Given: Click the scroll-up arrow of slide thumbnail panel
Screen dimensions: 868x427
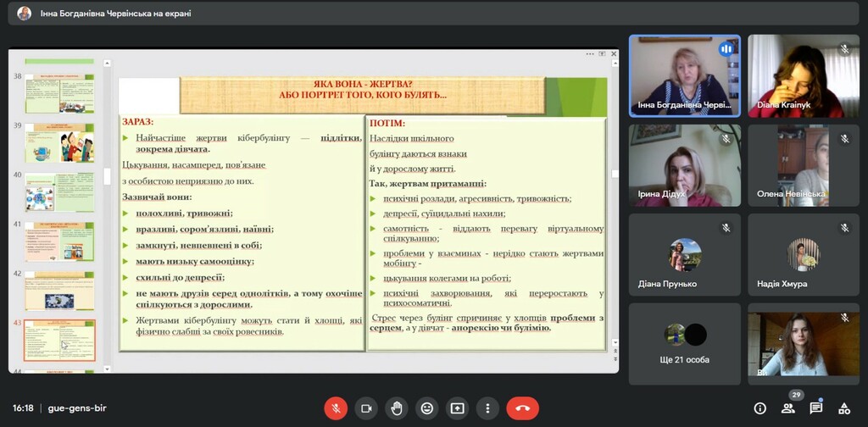Looking at the screenshot, I should [x=107, y=63].
